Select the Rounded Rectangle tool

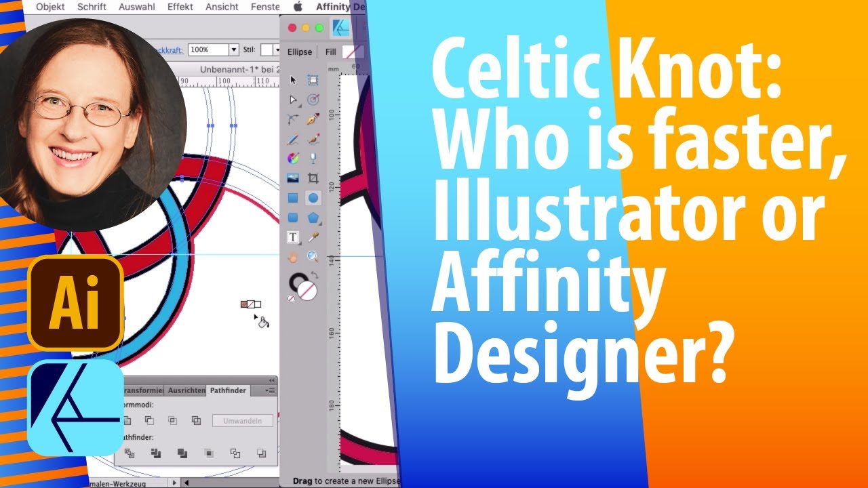(293, 218)
